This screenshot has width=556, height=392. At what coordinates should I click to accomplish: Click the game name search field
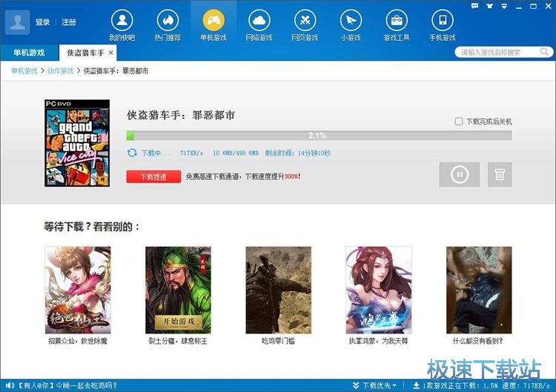[x=499, y=53]
